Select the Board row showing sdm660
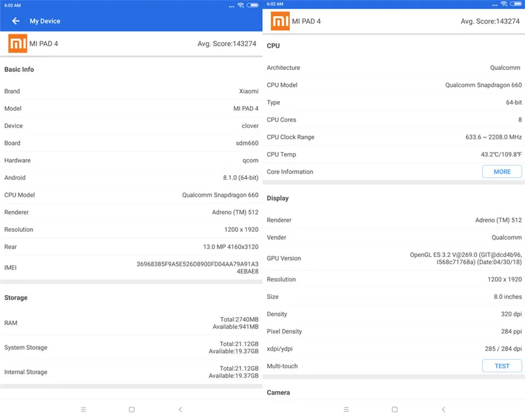 point(131,143)
